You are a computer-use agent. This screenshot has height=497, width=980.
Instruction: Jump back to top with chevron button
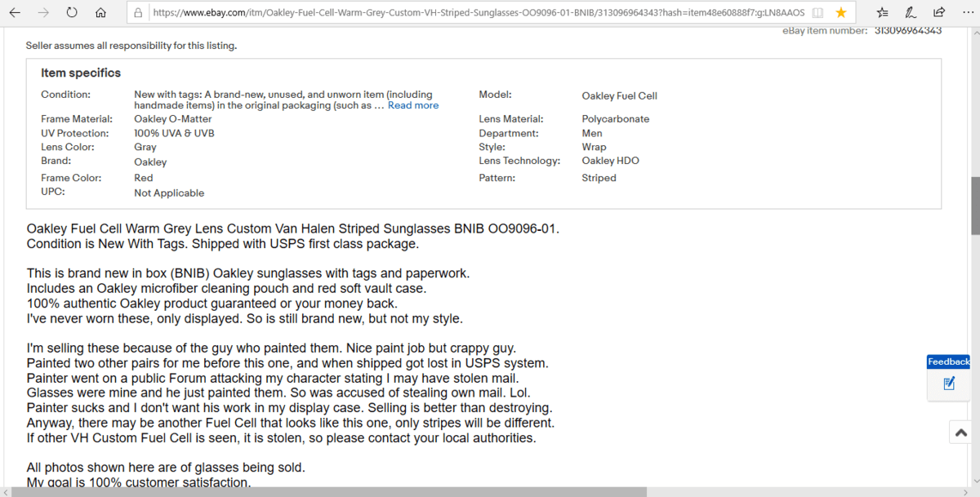[x=960, y=433]
